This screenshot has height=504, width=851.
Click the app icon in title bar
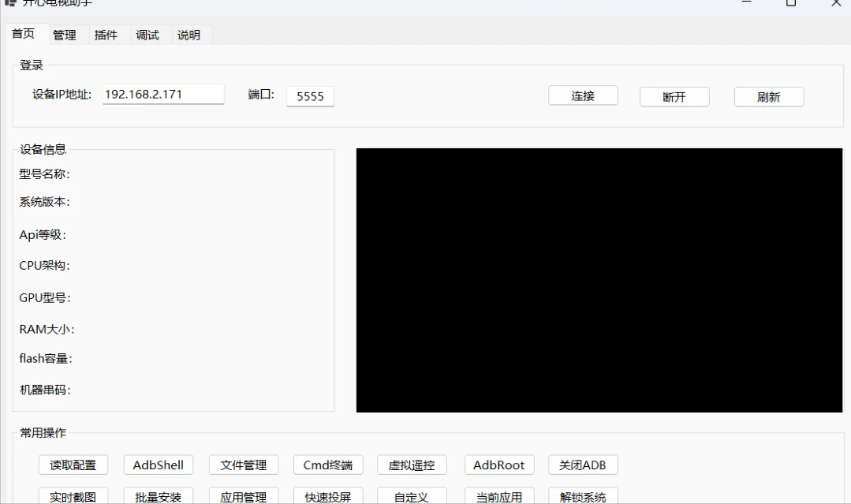coord(9,2)
